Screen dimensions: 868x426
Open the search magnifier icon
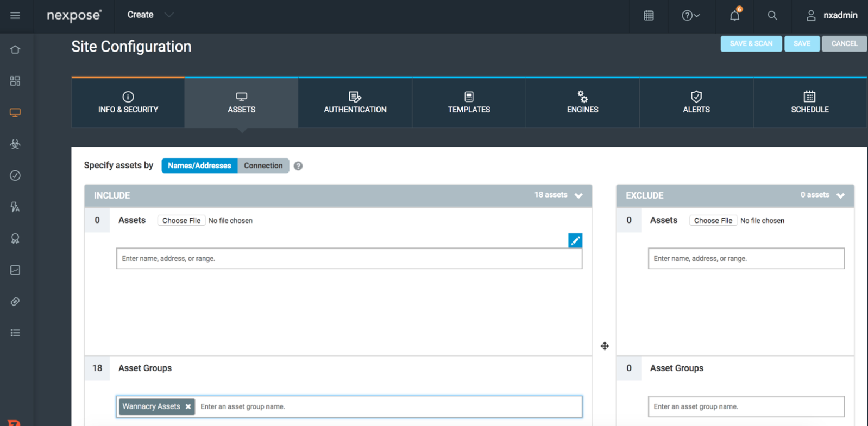[x=772, y=15]
